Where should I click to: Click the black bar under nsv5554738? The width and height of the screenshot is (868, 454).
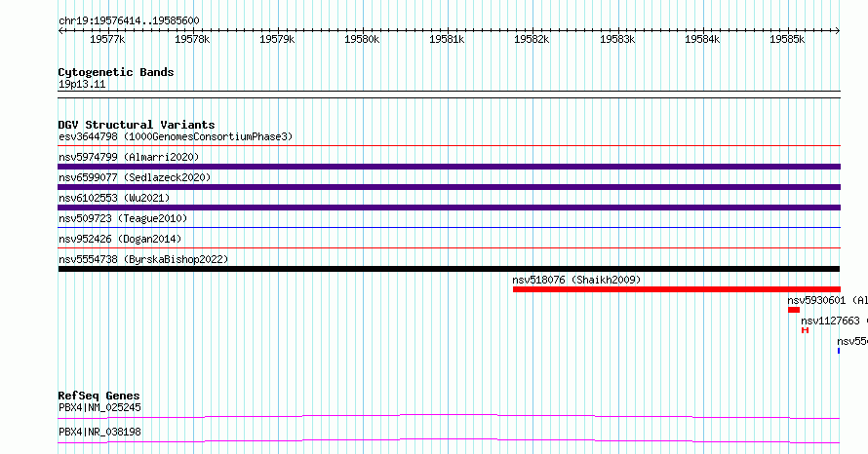tap(449, 269)
